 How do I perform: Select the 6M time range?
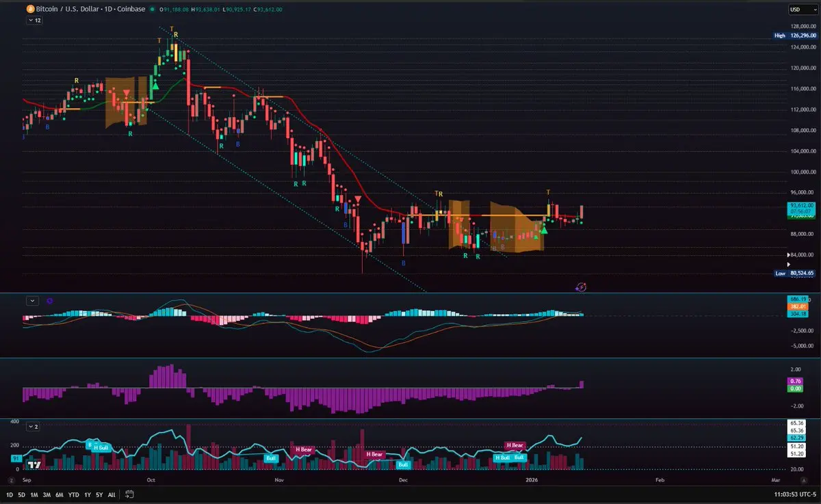coord(60,494)
